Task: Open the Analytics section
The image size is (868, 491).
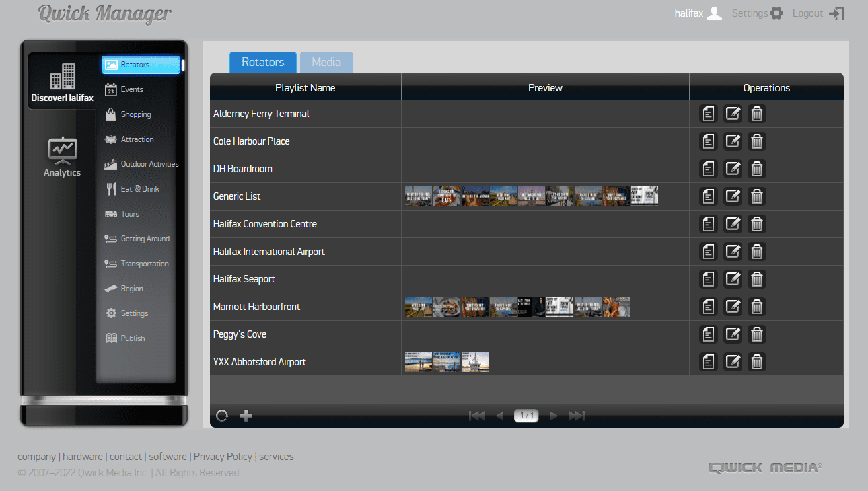Action: point(62,158)
